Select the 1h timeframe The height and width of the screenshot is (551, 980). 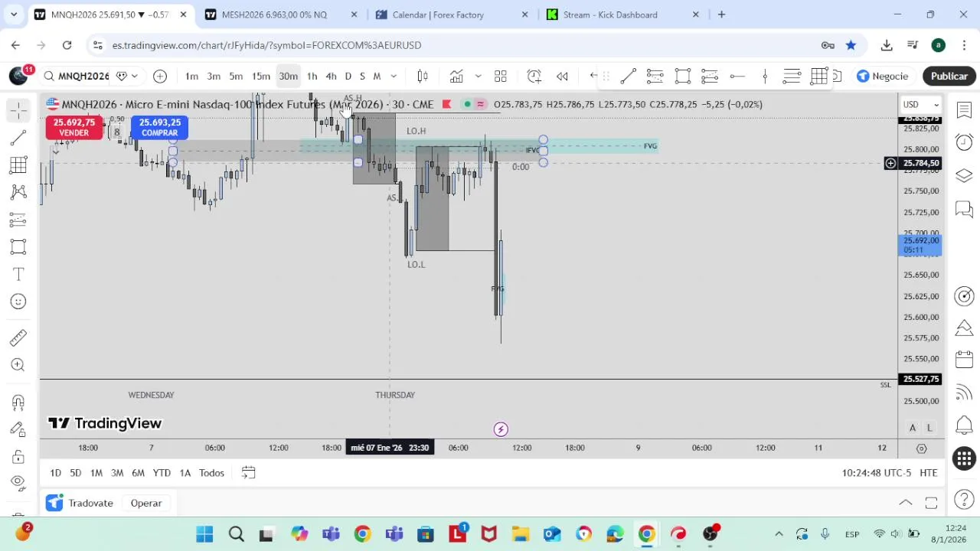(x=312, y=76)
